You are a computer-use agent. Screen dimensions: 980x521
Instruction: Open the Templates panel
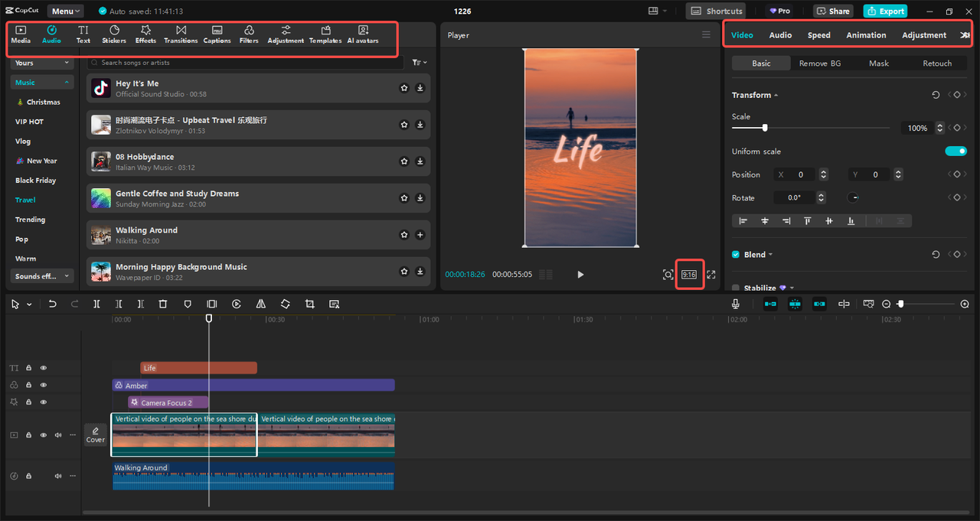coord(325,34)
